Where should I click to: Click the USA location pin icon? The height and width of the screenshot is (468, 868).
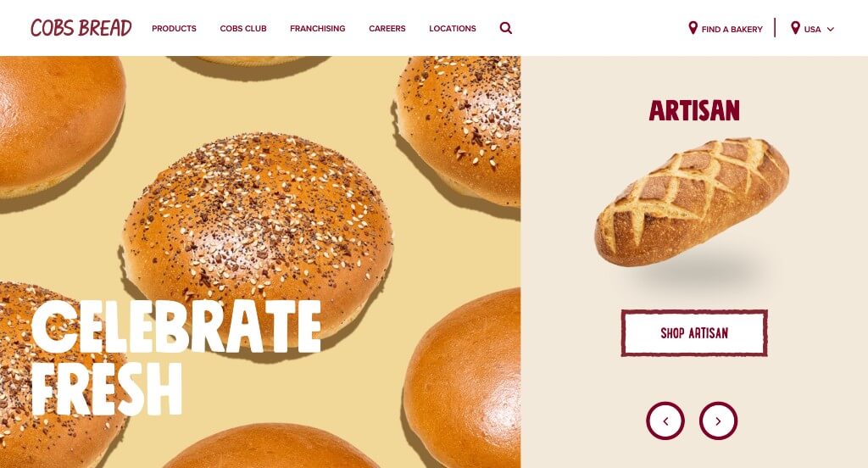pos(795,28)
